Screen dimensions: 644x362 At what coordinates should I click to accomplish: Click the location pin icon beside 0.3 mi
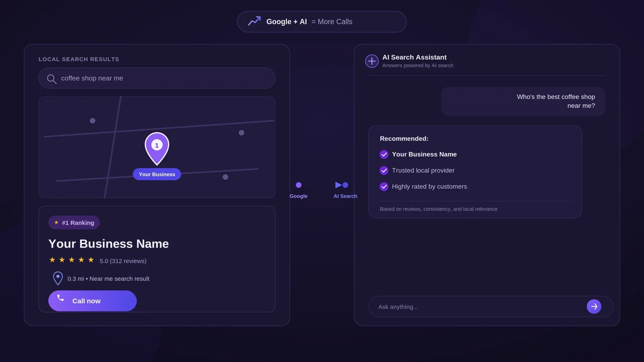coord(58,278)
